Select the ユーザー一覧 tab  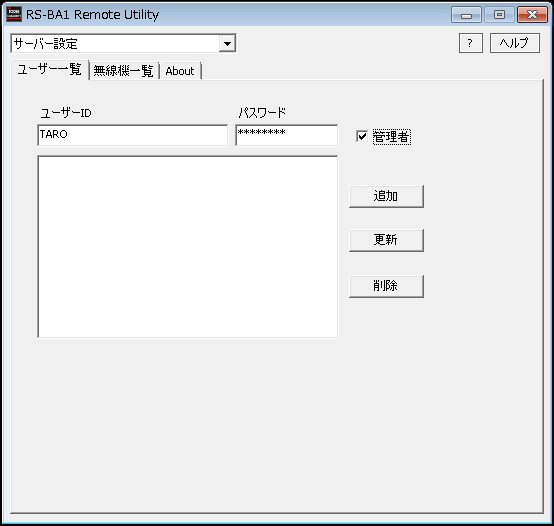tap(50, 69)
